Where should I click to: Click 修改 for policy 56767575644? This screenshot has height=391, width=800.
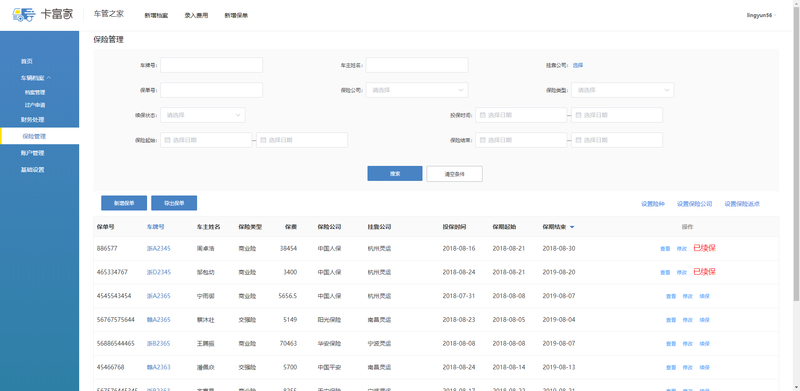point(688,320)
